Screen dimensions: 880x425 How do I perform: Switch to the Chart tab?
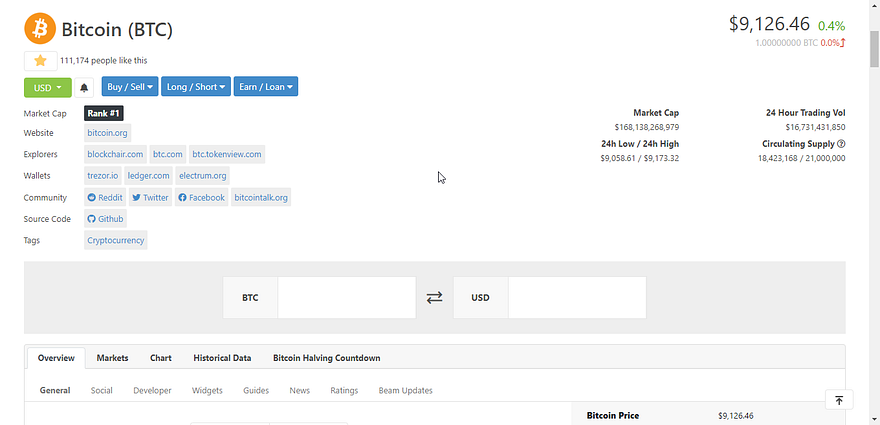(x=161, y=358)
